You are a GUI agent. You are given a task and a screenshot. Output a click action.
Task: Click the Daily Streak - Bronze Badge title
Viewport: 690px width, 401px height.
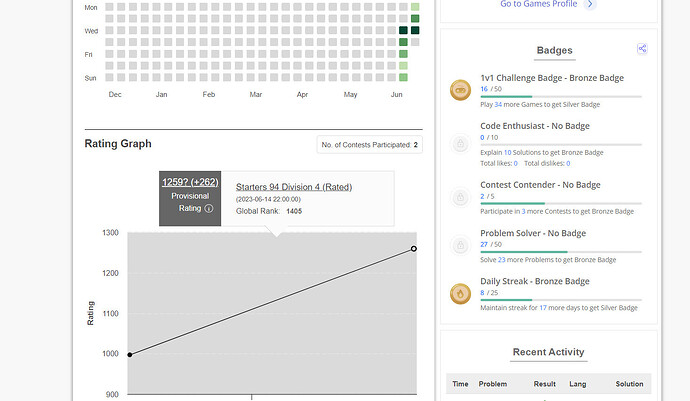(535, 281)
